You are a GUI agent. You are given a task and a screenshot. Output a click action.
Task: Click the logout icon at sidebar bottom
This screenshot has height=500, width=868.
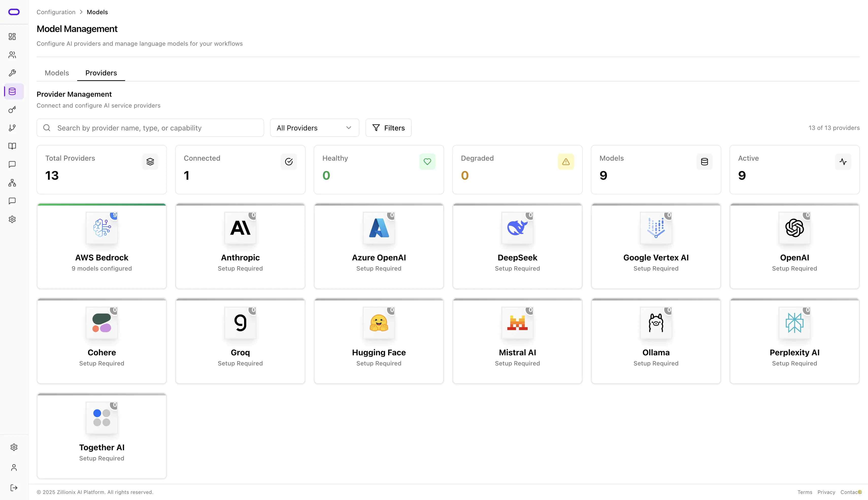click(x=14, y=488)
